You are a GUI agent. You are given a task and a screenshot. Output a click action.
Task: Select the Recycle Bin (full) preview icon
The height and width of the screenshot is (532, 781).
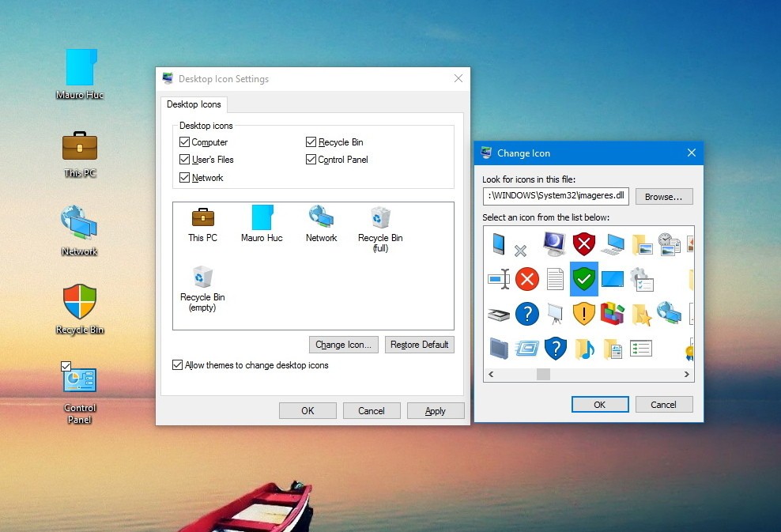(x=380, y=219)
